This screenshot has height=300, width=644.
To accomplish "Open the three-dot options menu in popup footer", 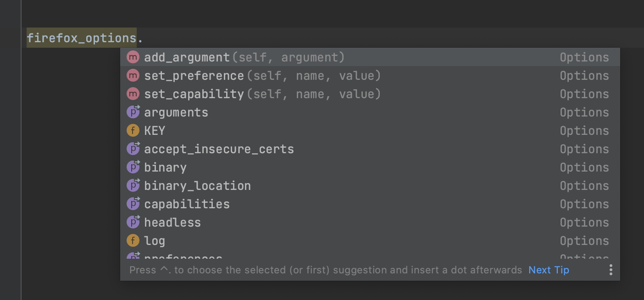I will 611,270.
